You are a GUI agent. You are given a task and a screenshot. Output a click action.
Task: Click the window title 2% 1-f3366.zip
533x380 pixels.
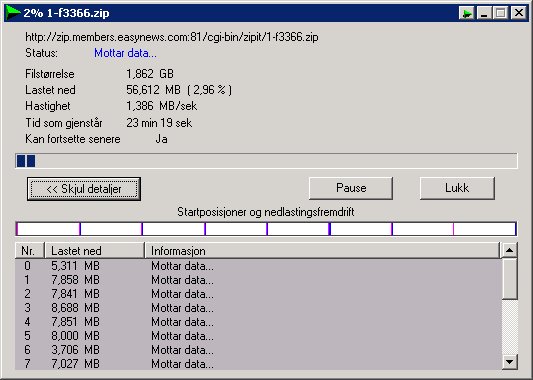(x=66, y=13)
